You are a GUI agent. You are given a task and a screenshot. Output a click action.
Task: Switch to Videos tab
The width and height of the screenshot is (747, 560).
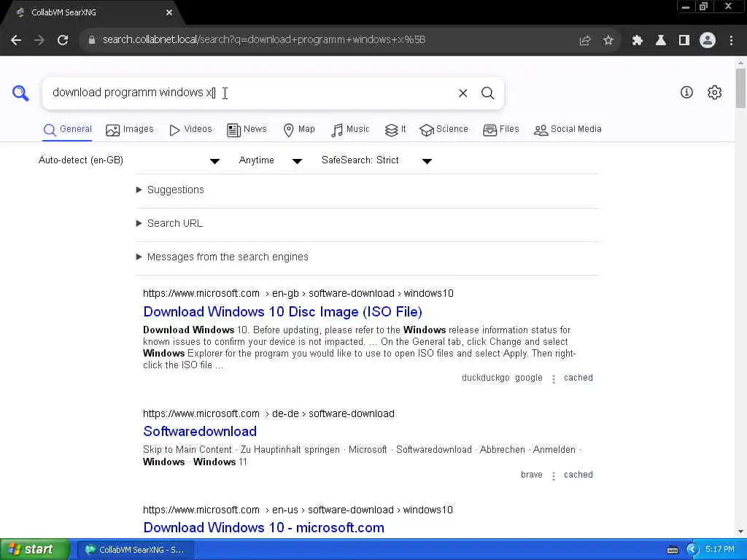(x=190, y=130)
